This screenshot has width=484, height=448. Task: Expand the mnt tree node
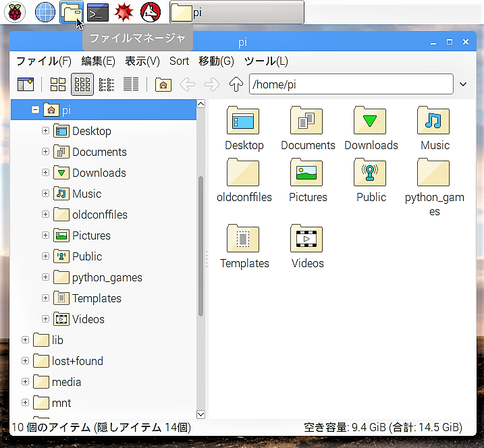25,403
